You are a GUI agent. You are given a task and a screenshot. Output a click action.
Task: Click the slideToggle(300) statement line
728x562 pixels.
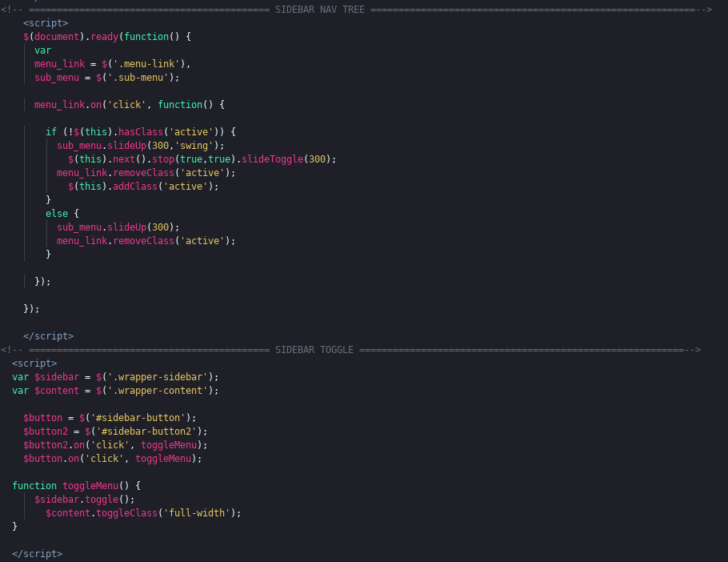[x=202, y=159]
